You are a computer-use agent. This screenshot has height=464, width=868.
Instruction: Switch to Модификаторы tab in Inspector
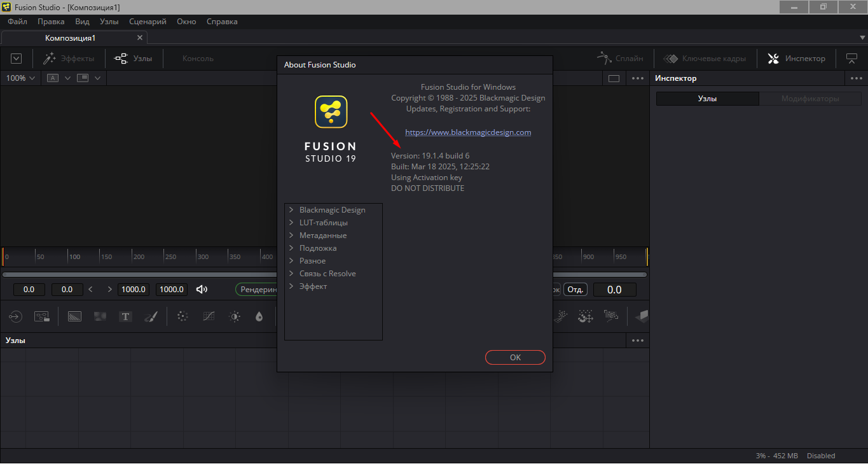click(x=809, y=99)
